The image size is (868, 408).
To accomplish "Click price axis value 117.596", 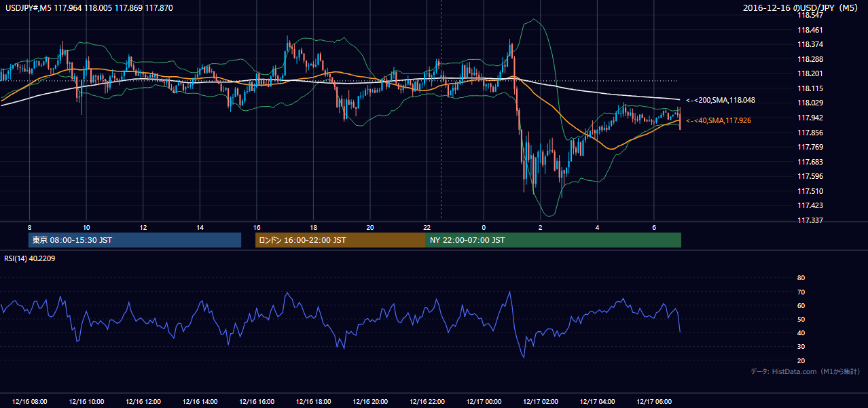I will tap(810, 176).
